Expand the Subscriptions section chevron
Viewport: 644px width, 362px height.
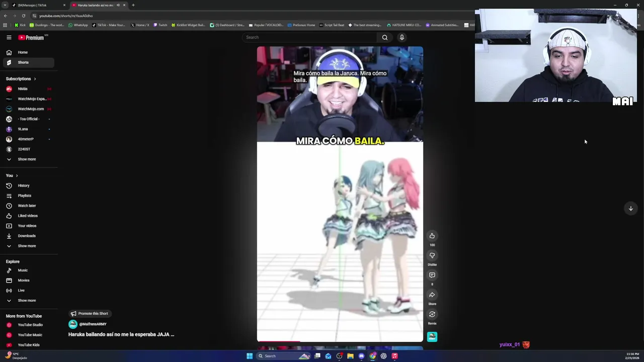point(35,79)
